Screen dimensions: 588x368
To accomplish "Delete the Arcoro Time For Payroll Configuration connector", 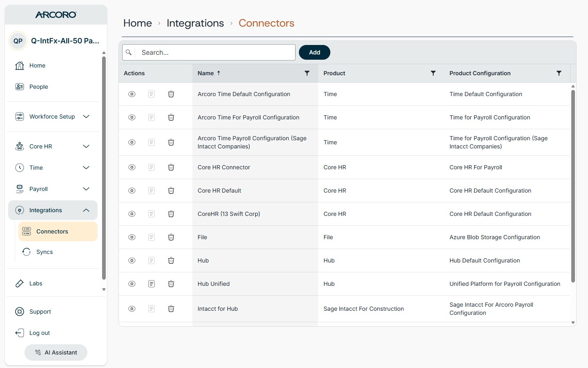I will coord(171,117).
